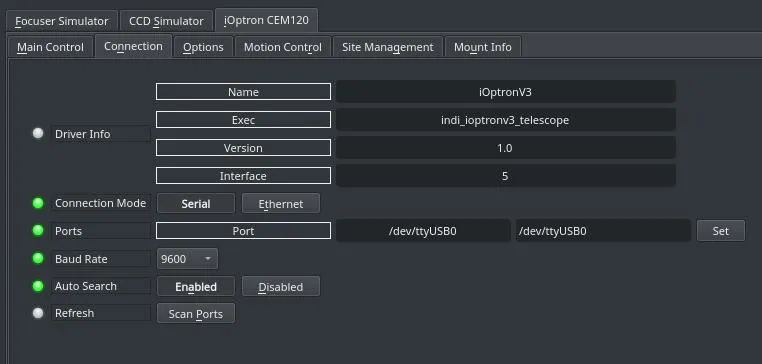Click the Driver Info status light
The width and height of the screenshot is (762, 364).
[38, 133]
